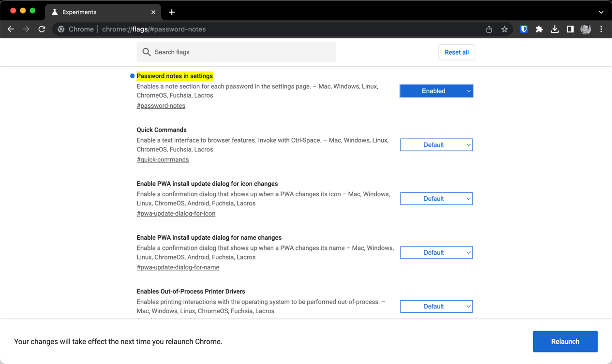This screenshot has height=364, width=612.
Task: Expand Quick Commands Default dropdown
Action: [436, 145]
